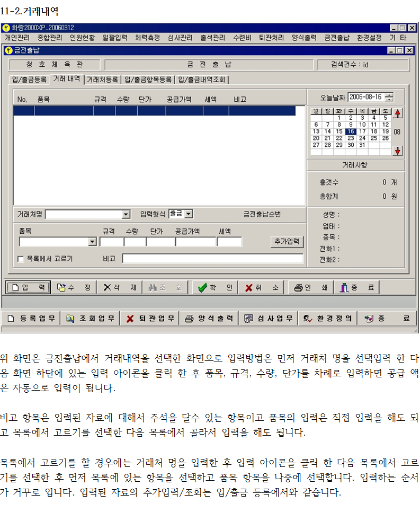Click the 수정 (edit) icon button

tap(73, 287)
